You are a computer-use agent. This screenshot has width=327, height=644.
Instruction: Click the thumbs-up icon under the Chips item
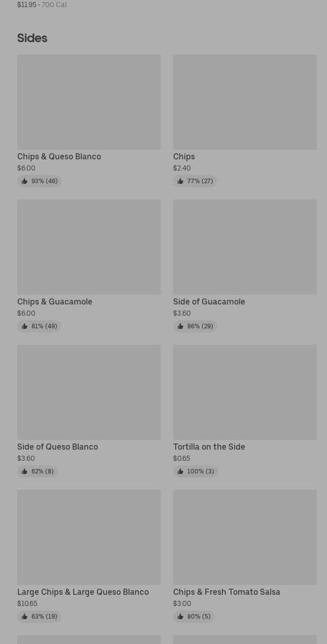[x=180, y=181]
